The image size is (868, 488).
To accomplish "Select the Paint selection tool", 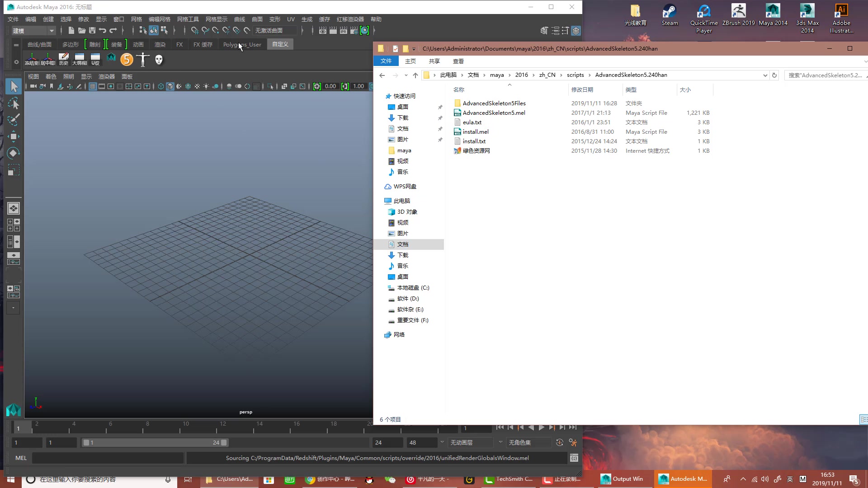I will pyautogui.click(x=14, y=120).
